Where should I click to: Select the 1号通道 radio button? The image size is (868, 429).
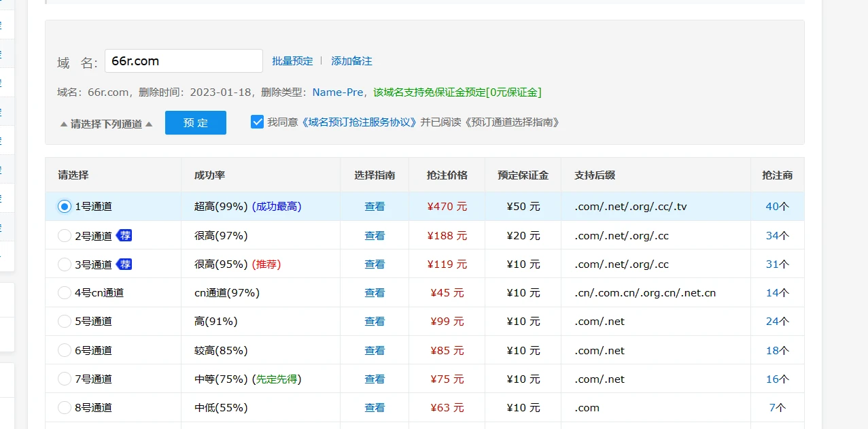point(65,207)
